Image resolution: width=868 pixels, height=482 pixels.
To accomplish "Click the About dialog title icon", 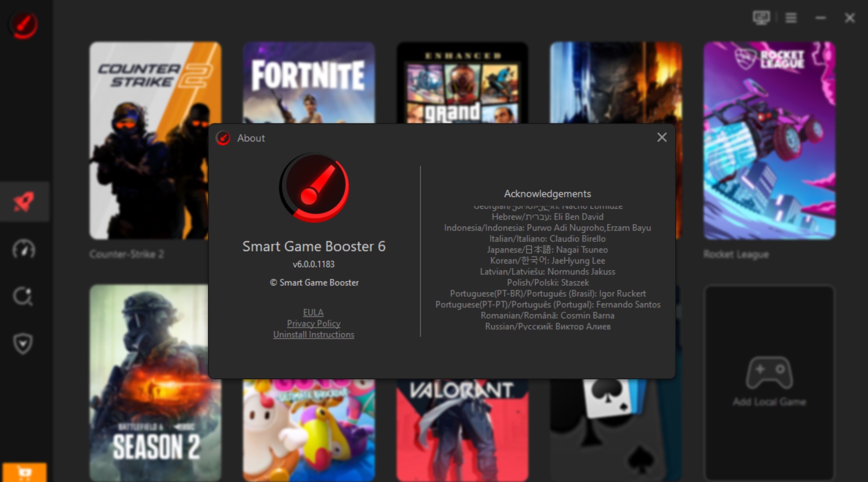I will pos(223,138).
